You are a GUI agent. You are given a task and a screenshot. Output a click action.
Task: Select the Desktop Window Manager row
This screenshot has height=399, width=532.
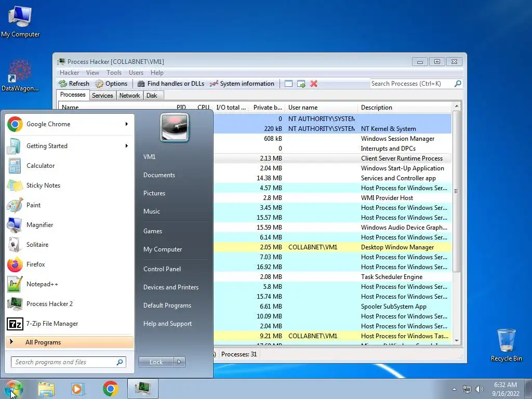(x=332, y=247)
